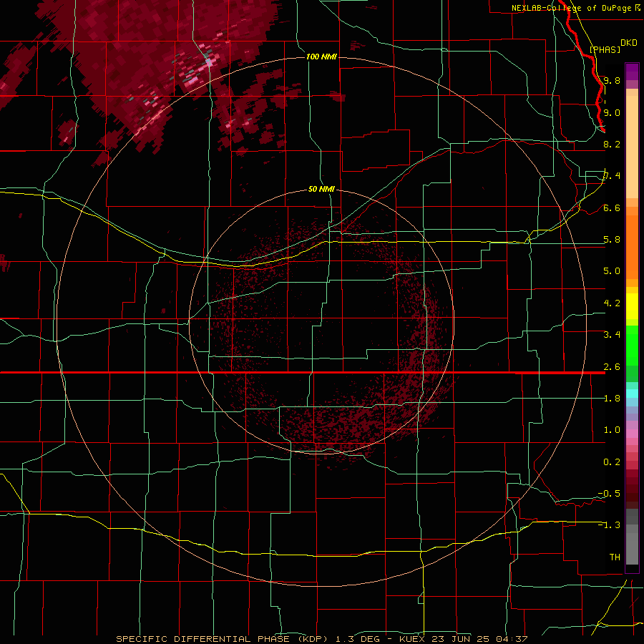Pick the bright green segment of the scale
This screenshot has width=644, height=644.
(632, 346)
